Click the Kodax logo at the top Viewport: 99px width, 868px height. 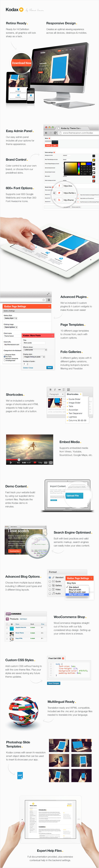click(14, 9)
